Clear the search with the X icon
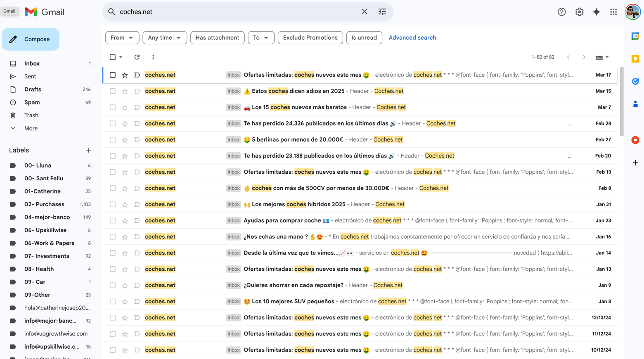 [x=364, y=12]
